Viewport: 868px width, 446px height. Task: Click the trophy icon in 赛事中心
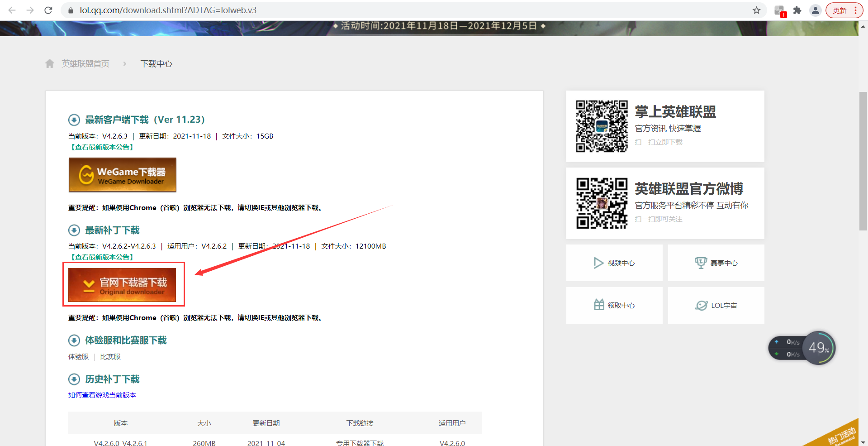701,263
